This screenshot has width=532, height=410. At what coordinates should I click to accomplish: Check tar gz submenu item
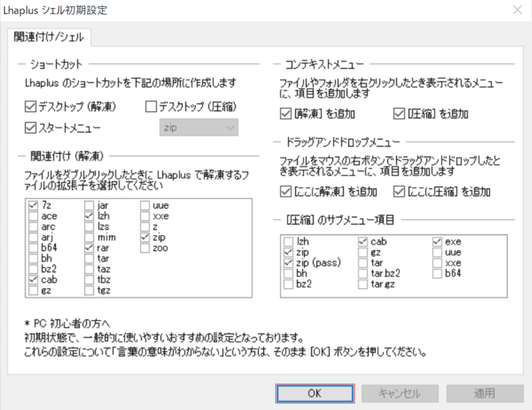point(363,284)
